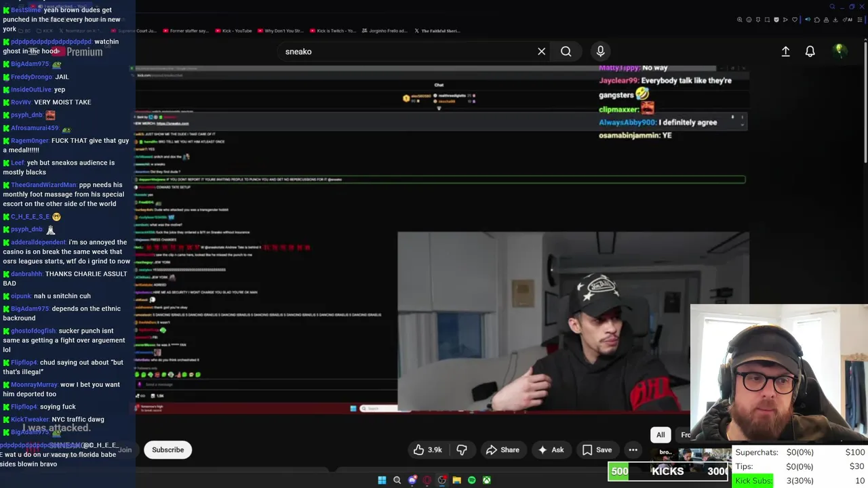This screenshot has height=488, width=868.
Task: Start voice search with microphone icon
Action: [600, 52]
